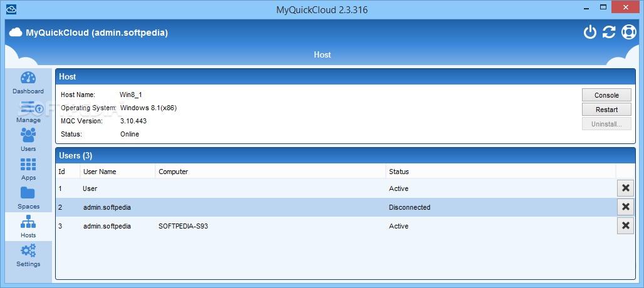Click the Online status value

[x=130, y=134]
